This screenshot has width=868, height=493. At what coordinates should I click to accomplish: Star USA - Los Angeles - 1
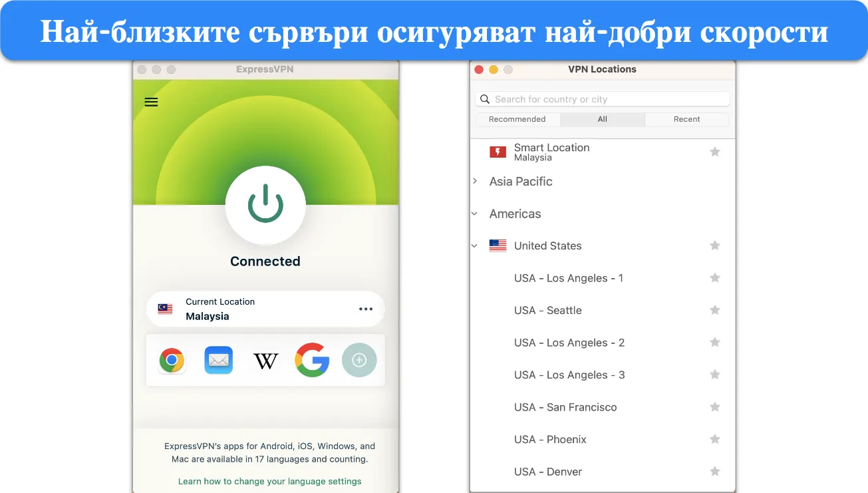715,277
